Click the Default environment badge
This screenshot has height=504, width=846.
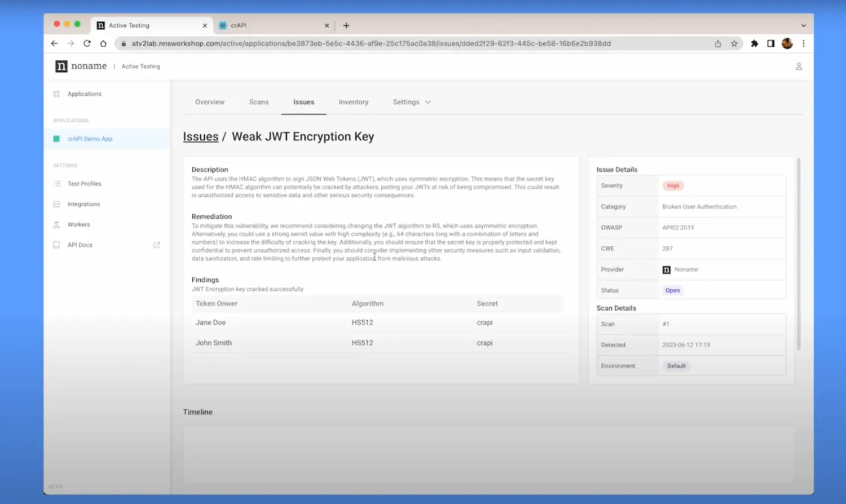click(x=676, y=366)
